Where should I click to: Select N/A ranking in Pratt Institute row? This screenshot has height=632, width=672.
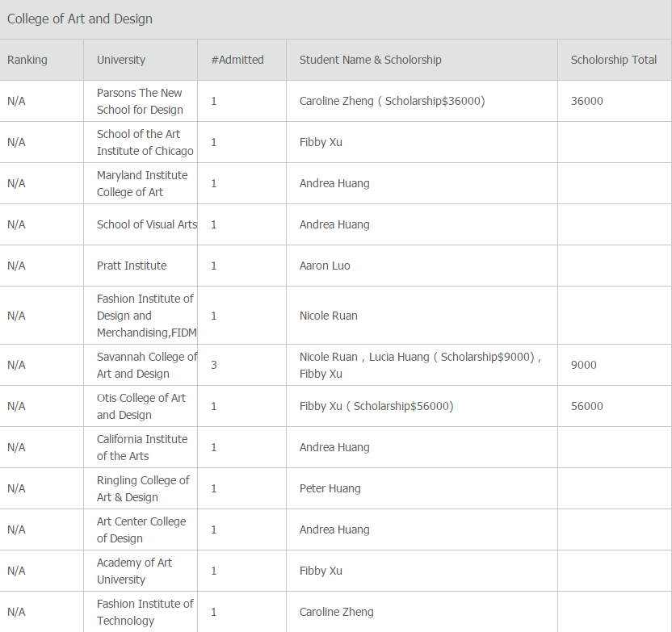[16, 266]
